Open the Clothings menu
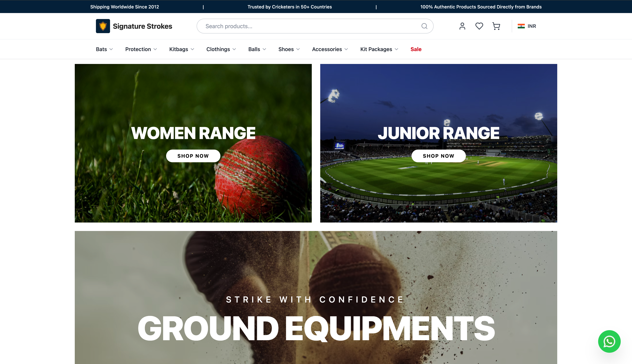632x364 pixels. (x=221, y=49)
